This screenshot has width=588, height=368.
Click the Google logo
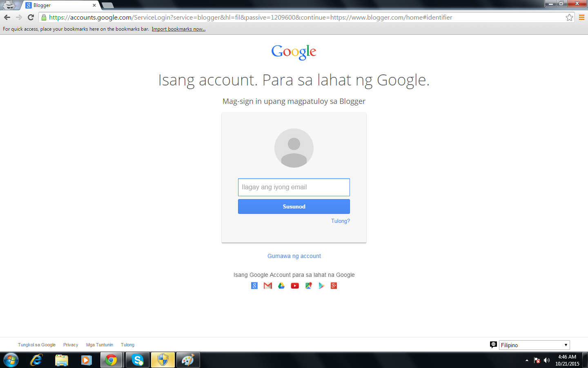tap(294, 52)
